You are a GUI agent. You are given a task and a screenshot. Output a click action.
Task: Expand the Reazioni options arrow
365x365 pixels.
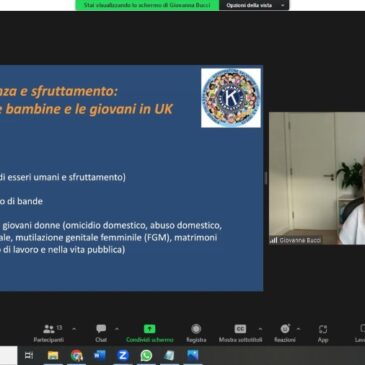pos(298,329)
